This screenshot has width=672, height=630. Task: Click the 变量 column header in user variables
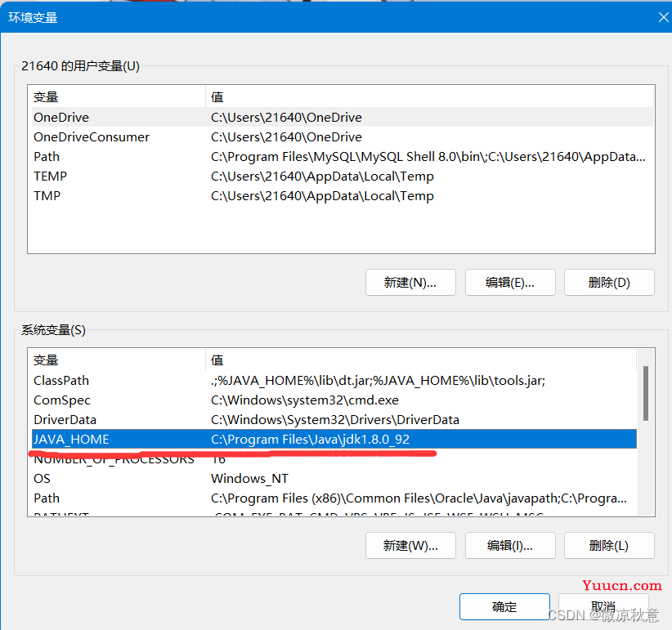(117, 96)
